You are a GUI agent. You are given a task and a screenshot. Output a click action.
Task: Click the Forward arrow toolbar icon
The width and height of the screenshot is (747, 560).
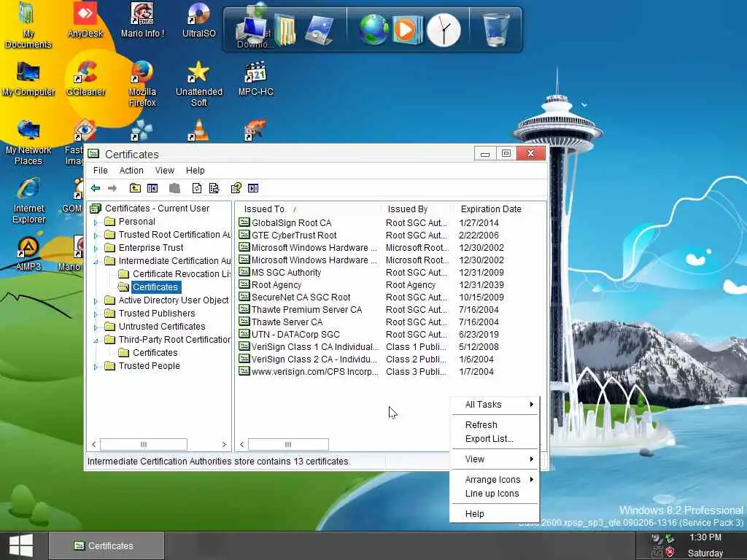[x=112, y=188]
